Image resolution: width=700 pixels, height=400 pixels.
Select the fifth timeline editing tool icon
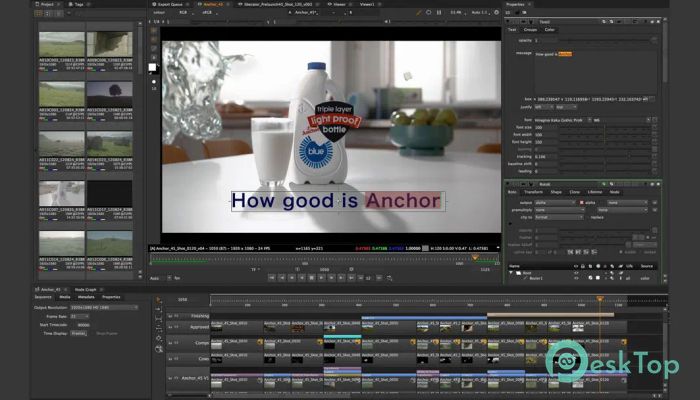pyautogui.click(x=158, y=338)
